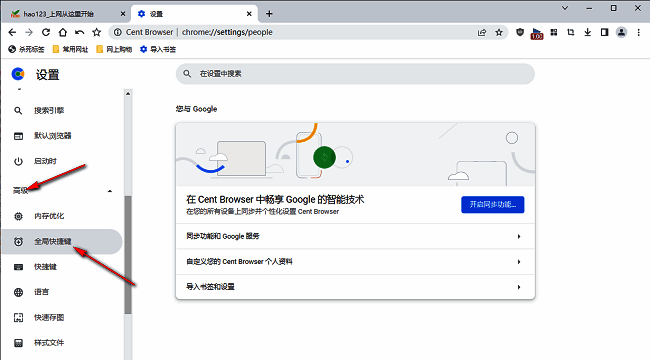Expand 自定义您的 Cent Browser 个人资料 arrow

pos(519,262)
